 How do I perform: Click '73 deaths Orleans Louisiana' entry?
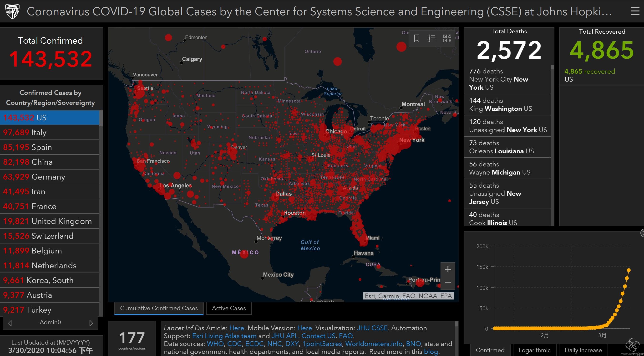pyautogui.click(x=507, y=147)
